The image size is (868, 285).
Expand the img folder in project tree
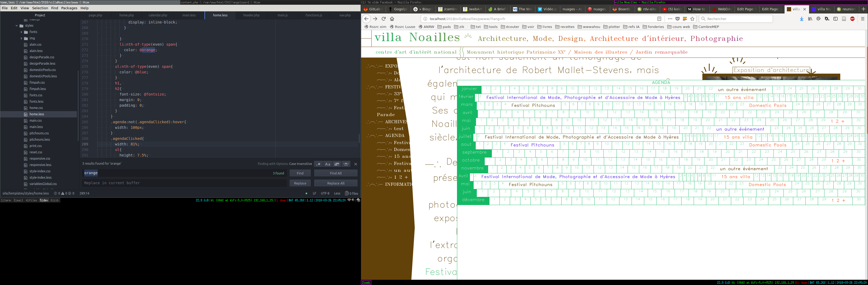[x=21, y=38]
